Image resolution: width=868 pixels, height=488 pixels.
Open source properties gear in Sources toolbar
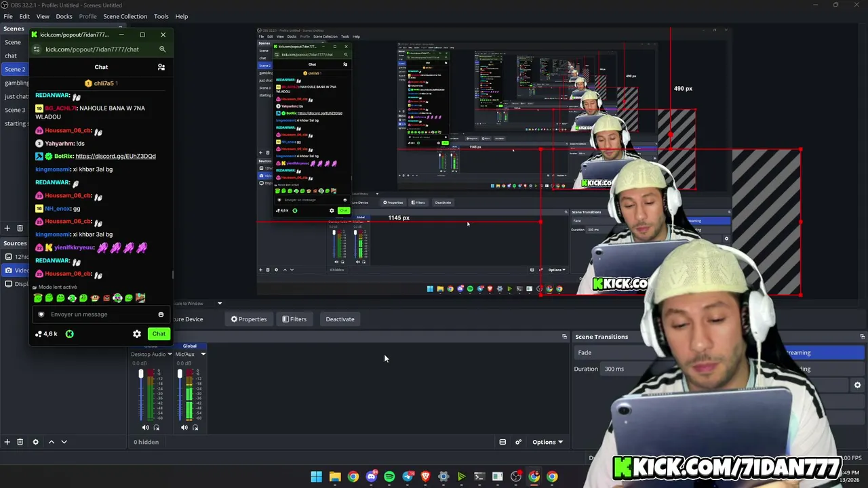coord(35,442)
